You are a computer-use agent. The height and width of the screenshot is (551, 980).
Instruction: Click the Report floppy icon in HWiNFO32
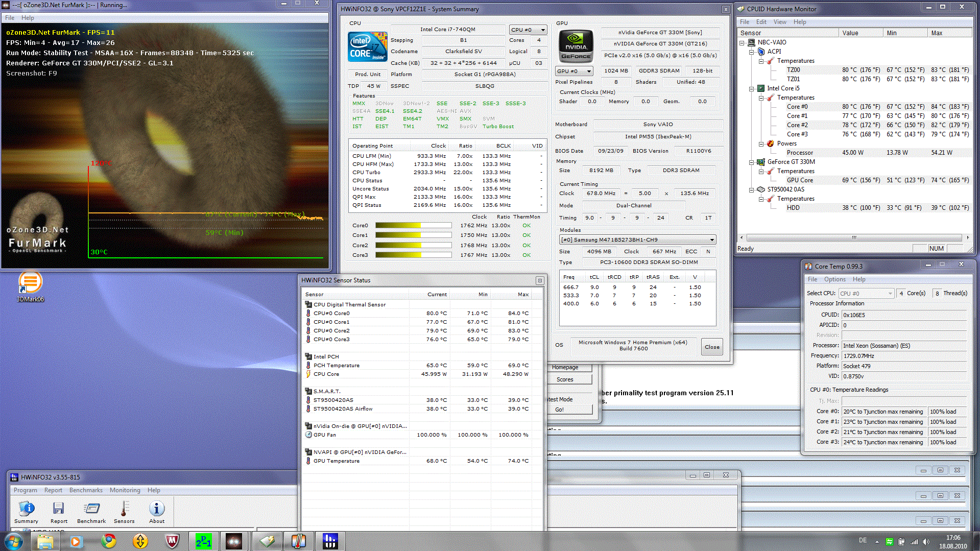point(59,512)
